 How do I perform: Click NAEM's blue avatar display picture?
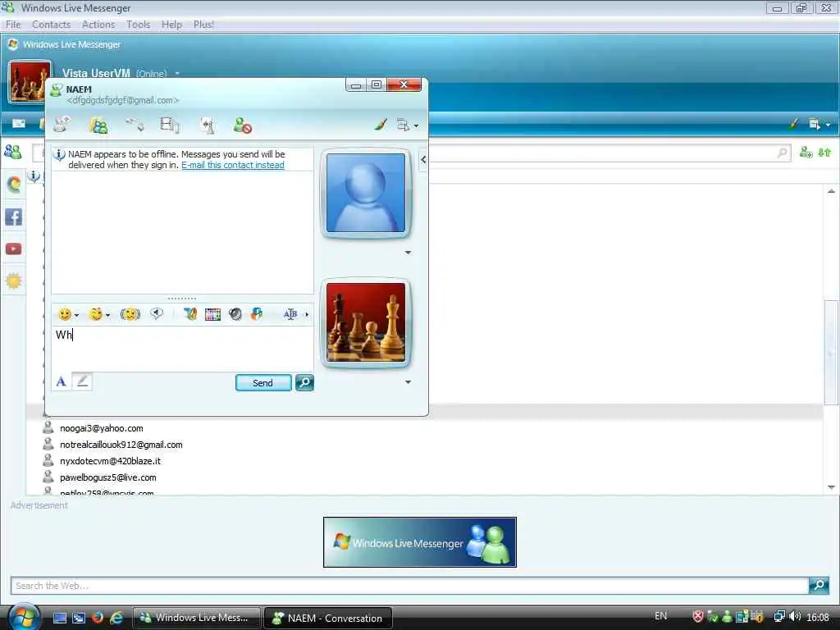click(x=366, y=193)
